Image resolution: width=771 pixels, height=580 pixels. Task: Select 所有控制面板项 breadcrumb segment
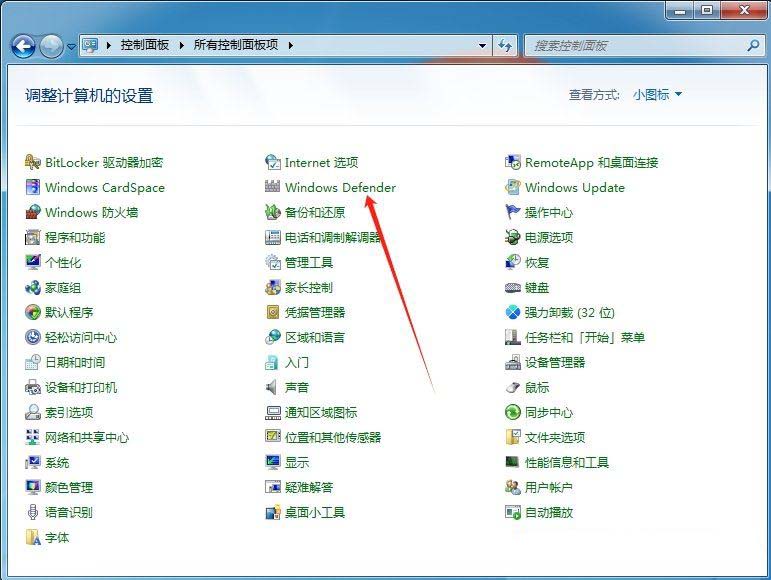pyautogui.click(x=236, y=45)
